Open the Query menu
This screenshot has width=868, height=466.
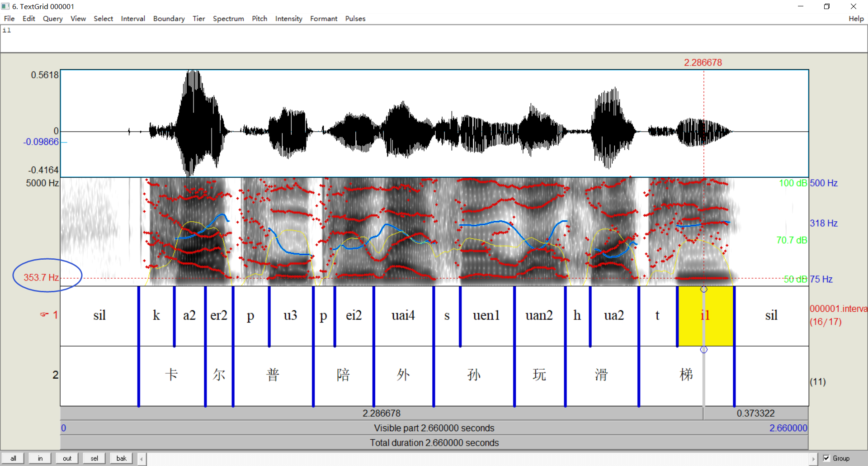(x=53, y=19)
